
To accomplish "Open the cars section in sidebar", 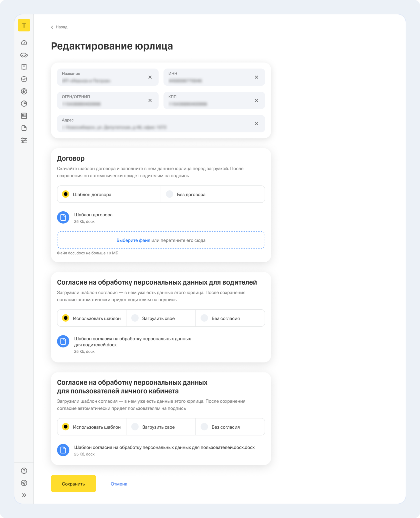I will click(24, 55).
